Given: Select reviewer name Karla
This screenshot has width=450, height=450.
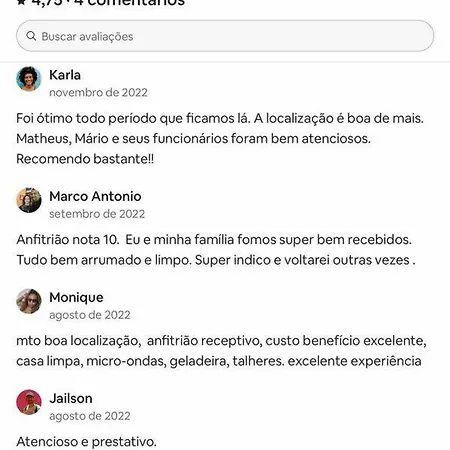Looking at the screenshot, I should pyautogui.click(x=65, y=75).
